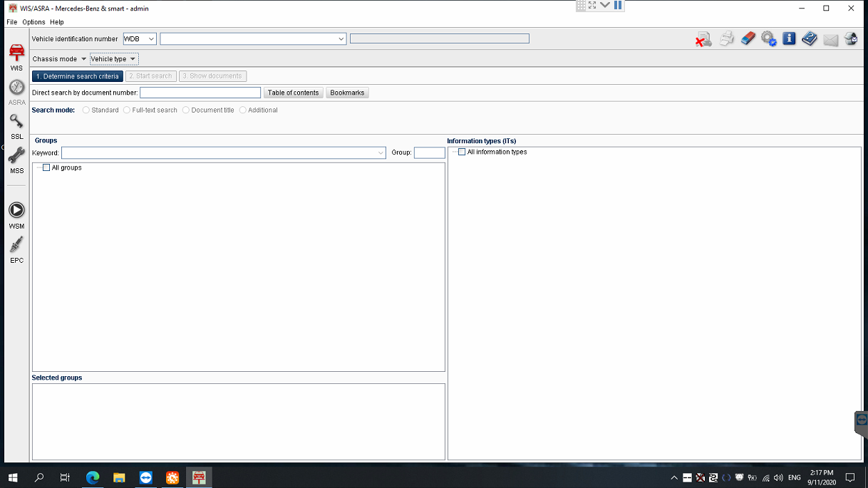Open taskbar search magnifier

39,477
